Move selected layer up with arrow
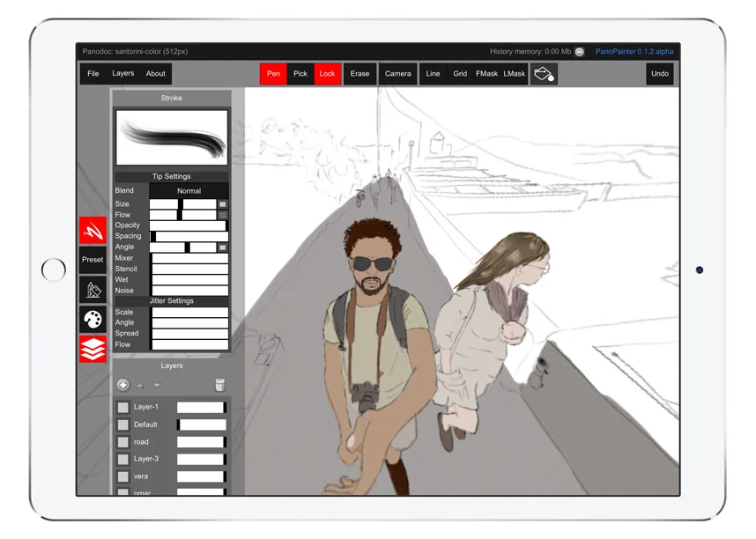756x539 pixels. coord(140,385)
